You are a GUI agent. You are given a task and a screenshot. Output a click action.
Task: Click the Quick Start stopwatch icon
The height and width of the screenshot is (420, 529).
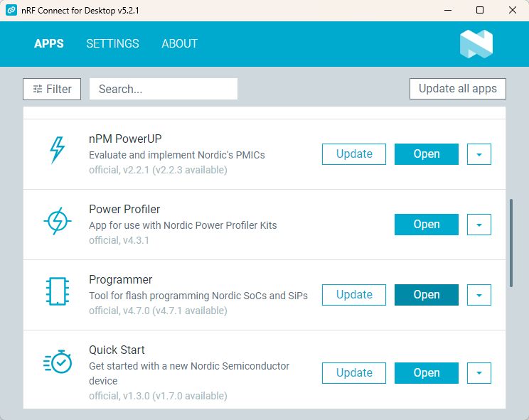coord(58,362)
